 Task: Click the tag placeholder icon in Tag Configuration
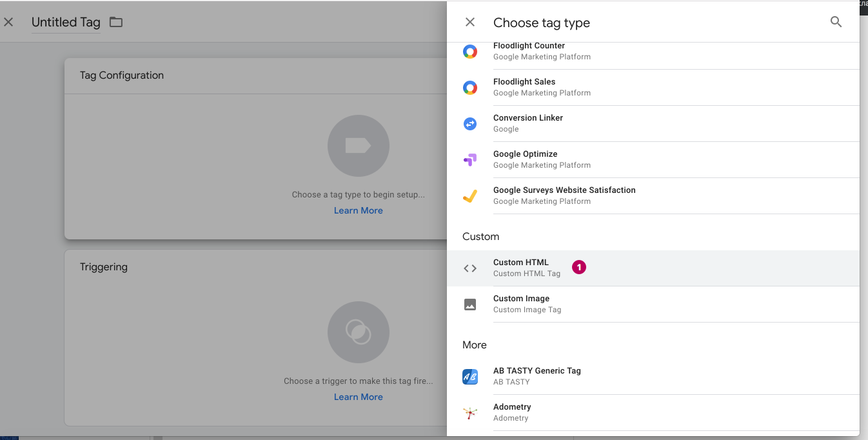click(x=359, y=146)
